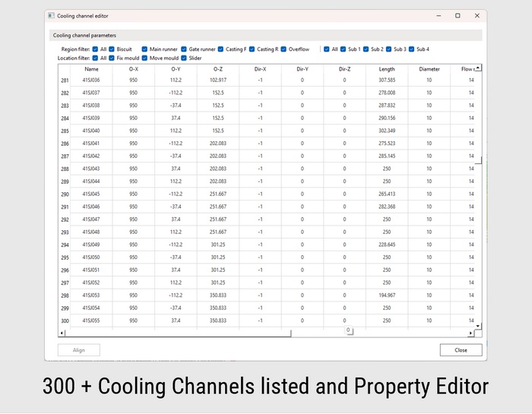This screenshot has height=414, width=532.
Task: Click O-Z cell 102.917
Action: point(218,80)
